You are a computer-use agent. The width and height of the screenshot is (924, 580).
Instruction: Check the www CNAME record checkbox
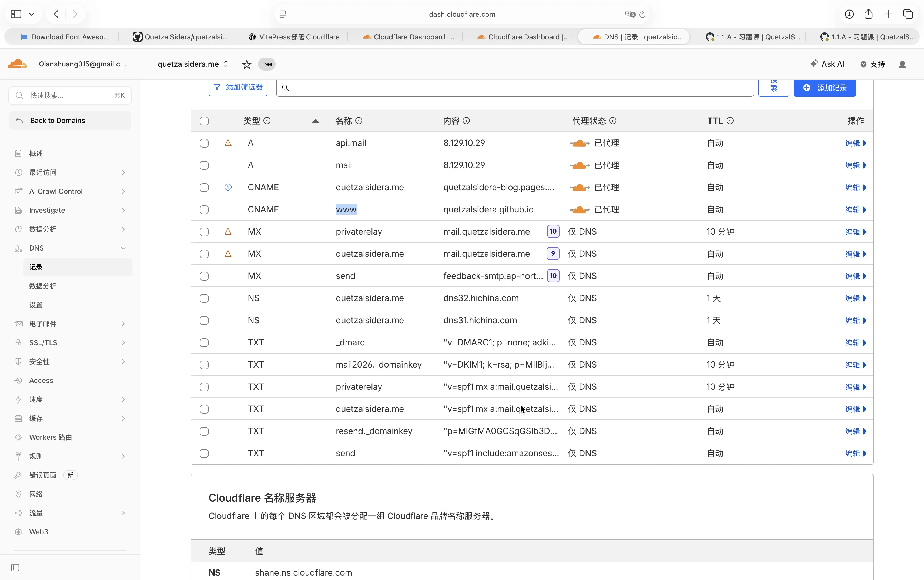pyautogui.click(x=204, y=210)
